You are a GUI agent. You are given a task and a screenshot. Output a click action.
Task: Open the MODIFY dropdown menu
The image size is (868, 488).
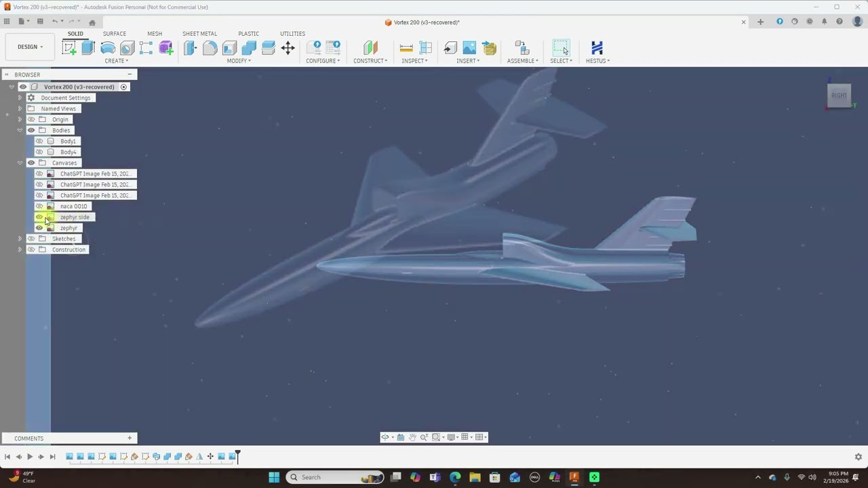click(239, 61)
